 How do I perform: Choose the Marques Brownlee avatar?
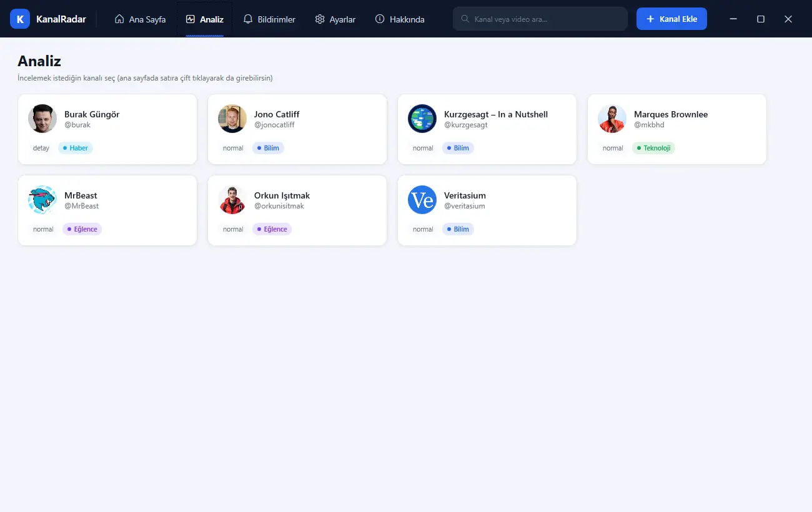pos(612,119)
